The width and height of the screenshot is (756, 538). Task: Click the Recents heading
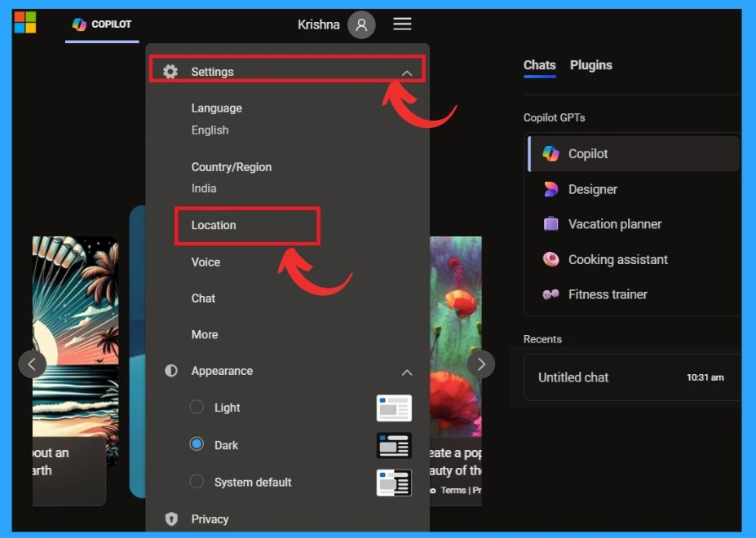tap(542, 339)
